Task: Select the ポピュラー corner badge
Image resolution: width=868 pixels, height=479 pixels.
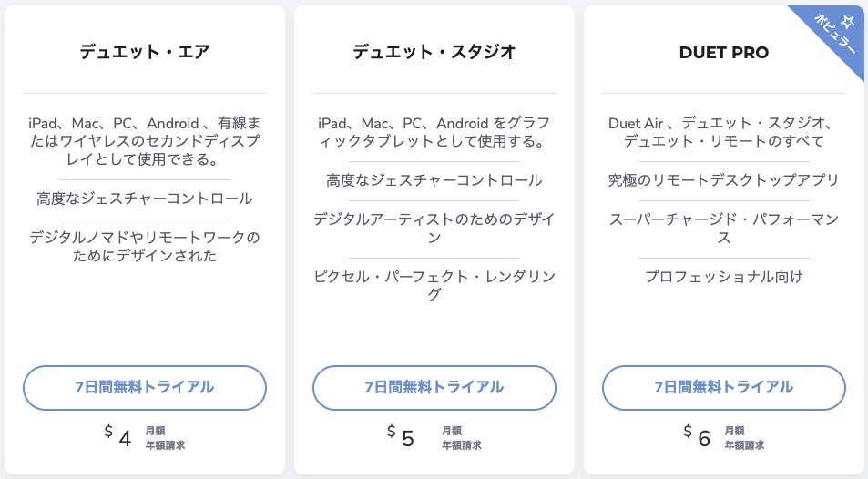Action: point(834,35)
